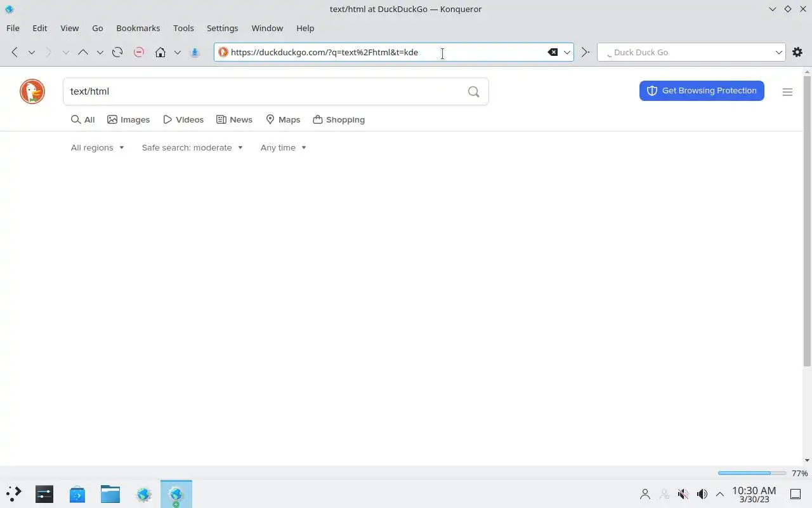Stop loading the page

pyautogui.click(x=139, y=52)
